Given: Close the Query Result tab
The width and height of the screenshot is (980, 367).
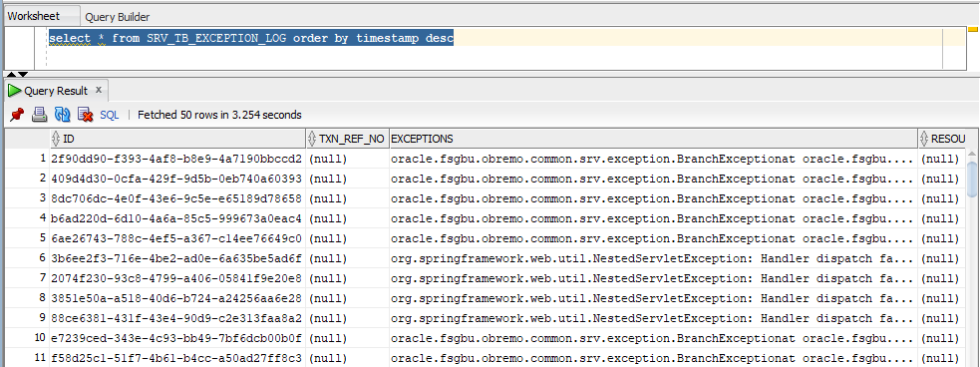Looking at the screenshot, I should [x=98, y=90].
